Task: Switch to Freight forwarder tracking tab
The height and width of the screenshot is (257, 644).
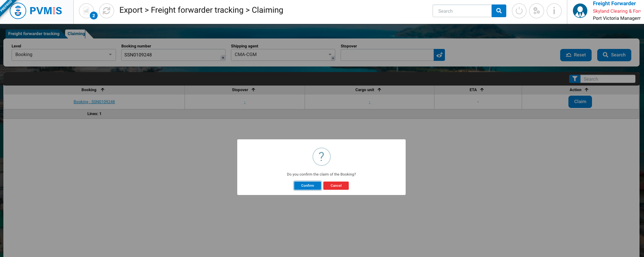Action: (x=34, y=34)
